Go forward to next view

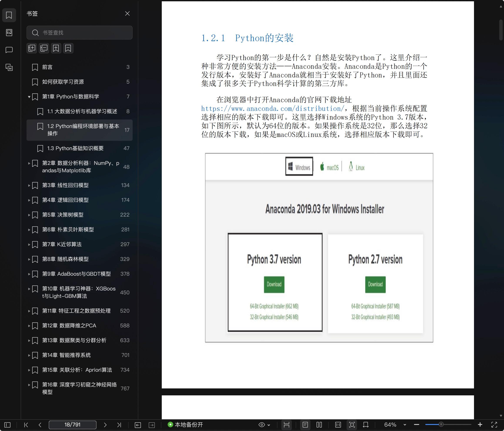point(152,425)
